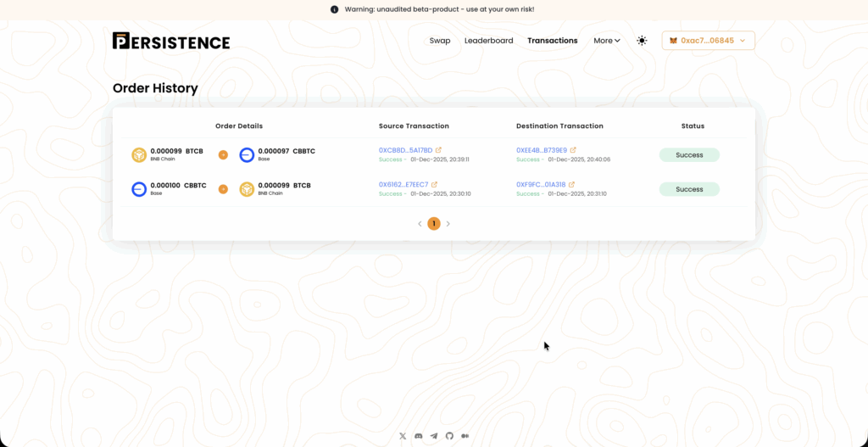This screenshot has width=868, height=447.
Task: Expand the More dropdown menu
Action: pos(607,41)
